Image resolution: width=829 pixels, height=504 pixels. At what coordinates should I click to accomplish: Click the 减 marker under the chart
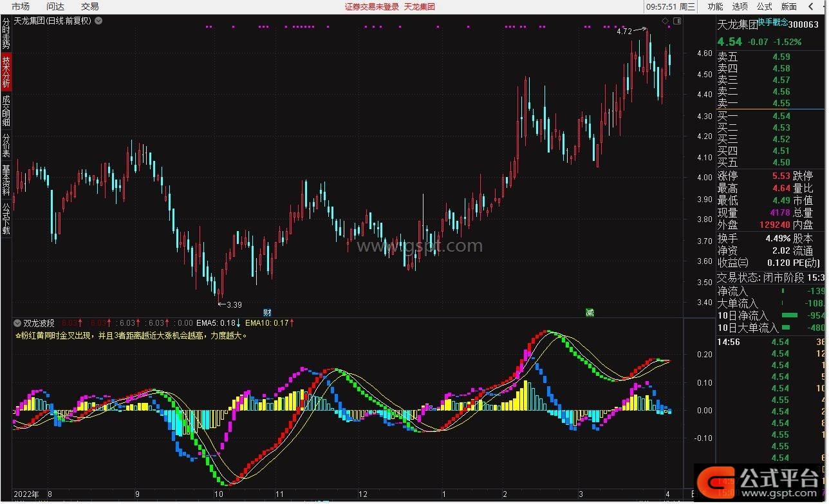(590, 312)
